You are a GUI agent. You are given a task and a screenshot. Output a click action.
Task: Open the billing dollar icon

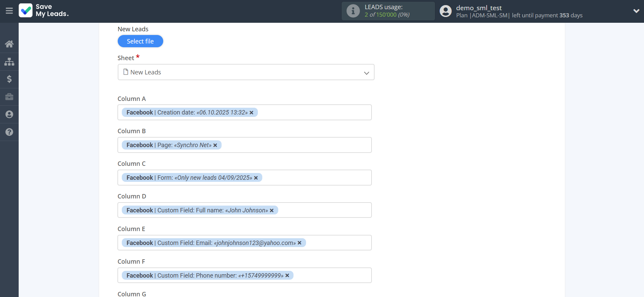tap(9, 79)
